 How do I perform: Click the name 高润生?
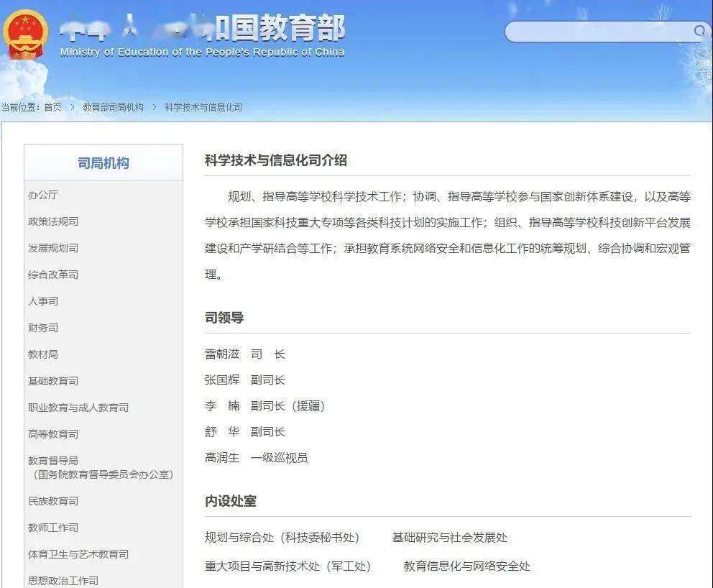[222, 457]
